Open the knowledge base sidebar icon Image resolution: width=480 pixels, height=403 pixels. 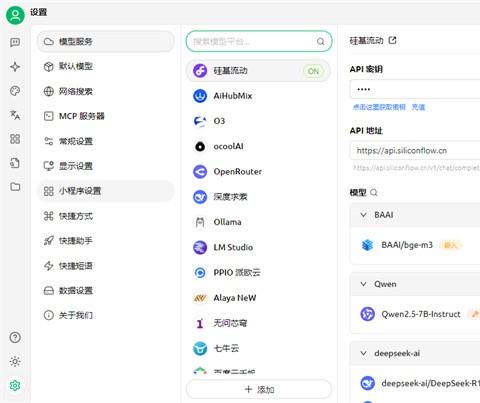[x=15, y=163]
